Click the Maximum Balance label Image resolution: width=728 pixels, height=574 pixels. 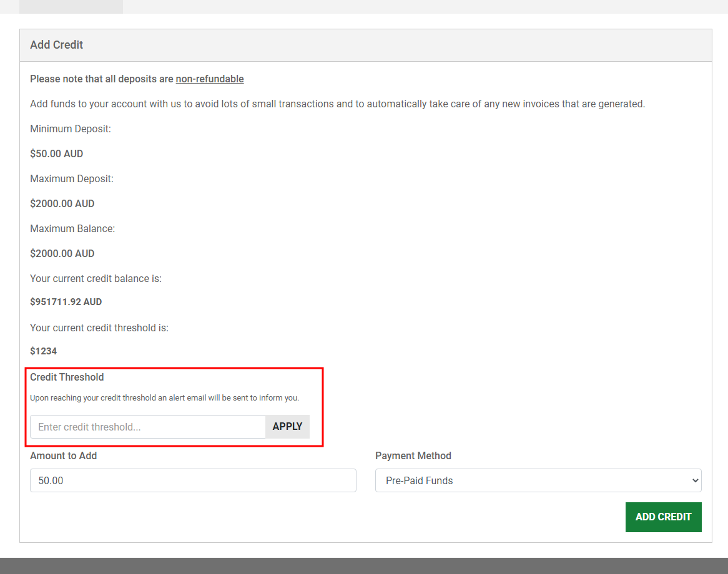[x=72, y=229]
